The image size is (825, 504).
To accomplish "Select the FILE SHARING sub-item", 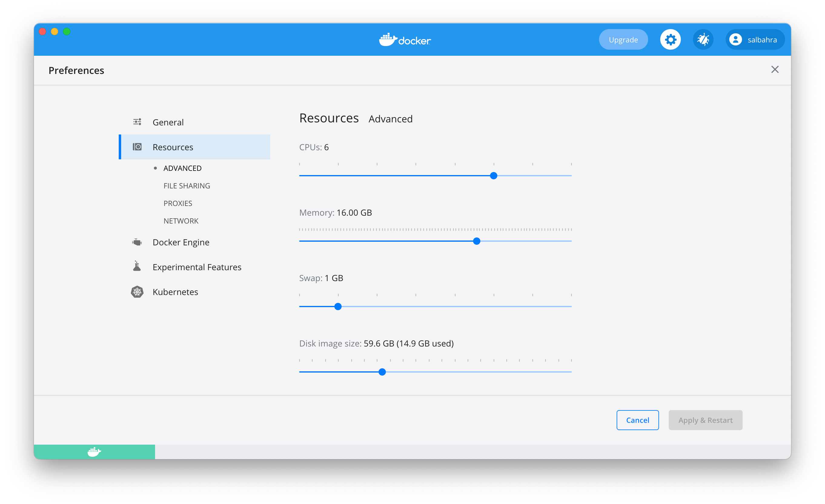I will [187, 186].
